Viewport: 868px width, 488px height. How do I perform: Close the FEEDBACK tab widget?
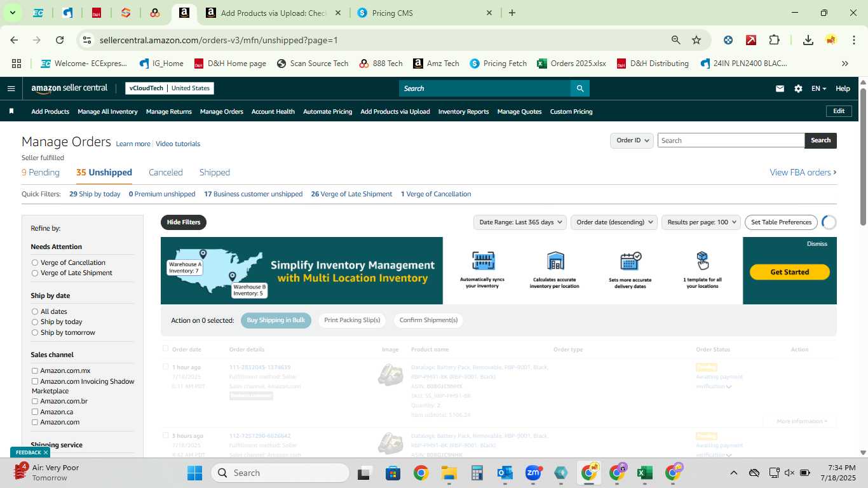click(46, 452)
